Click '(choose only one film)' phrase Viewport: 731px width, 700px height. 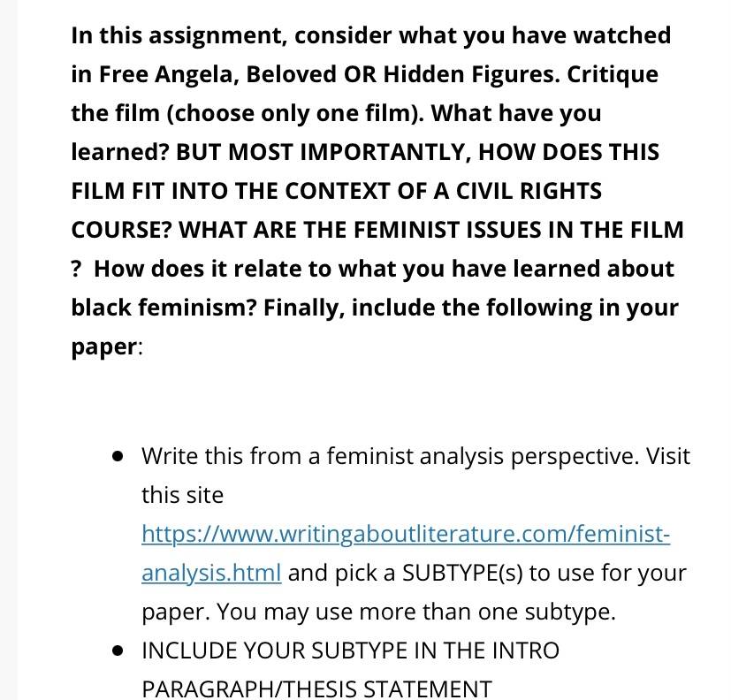pos(295,113)
